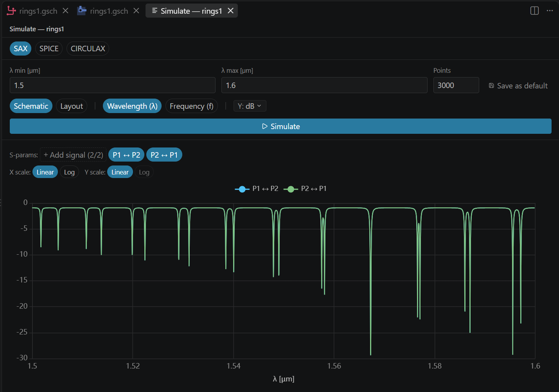Select the SAX simulator

pos(20,49)
